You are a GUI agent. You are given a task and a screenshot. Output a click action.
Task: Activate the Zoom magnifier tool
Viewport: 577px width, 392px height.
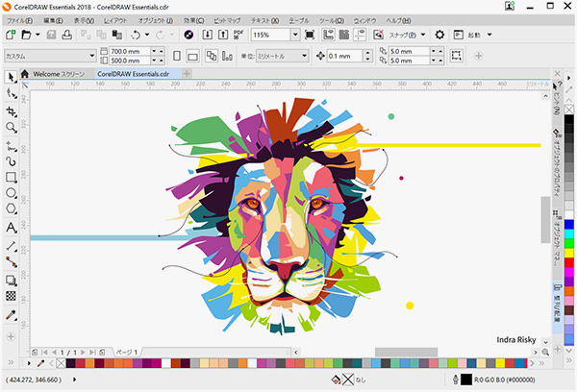(x=11, y=127)
